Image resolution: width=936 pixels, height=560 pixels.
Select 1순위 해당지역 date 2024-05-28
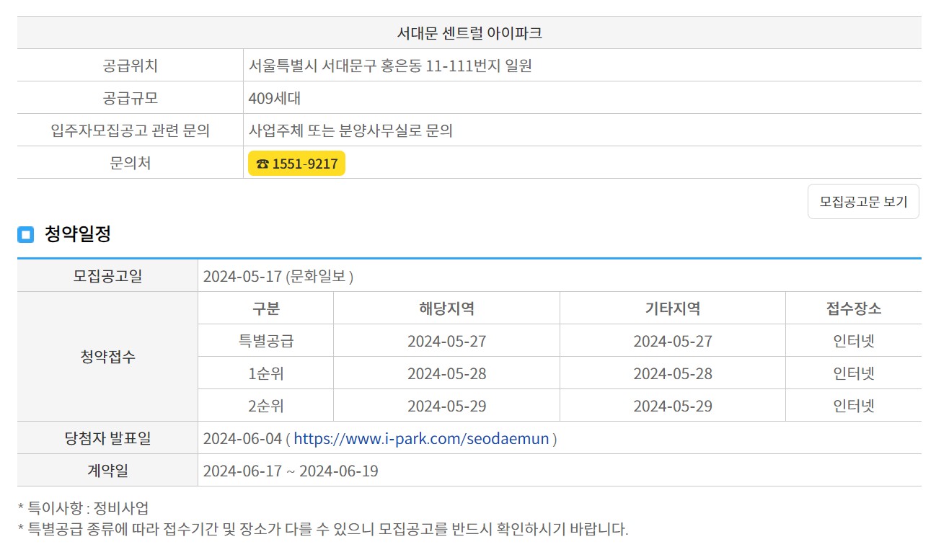[447, 373]
